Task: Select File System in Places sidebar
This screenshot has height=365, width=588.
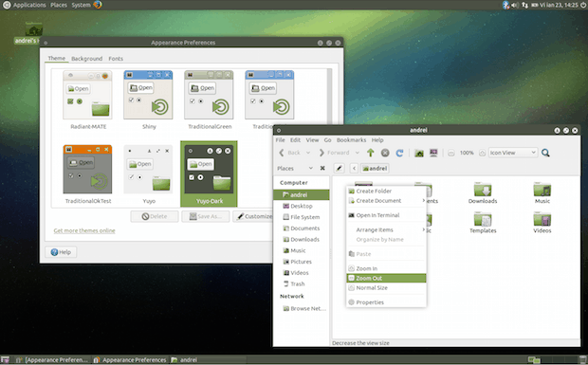Action: click(x=302, y=217)
